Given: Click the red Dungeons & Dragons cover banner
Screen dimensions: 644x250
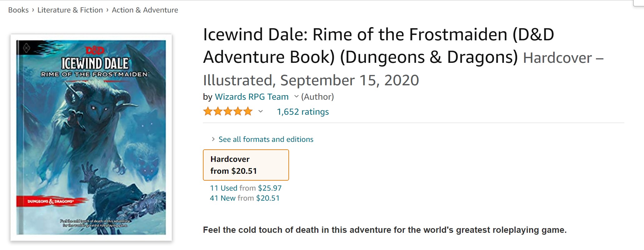Looking at the screenshot, I should tap(51, 201).
